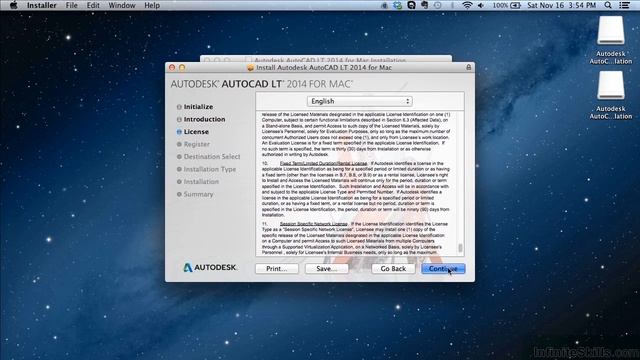Image resolution: width=640 pixels, height=360 pixels.
Task: Open Spotlight search magnifier icon
Action: (608, 5)
